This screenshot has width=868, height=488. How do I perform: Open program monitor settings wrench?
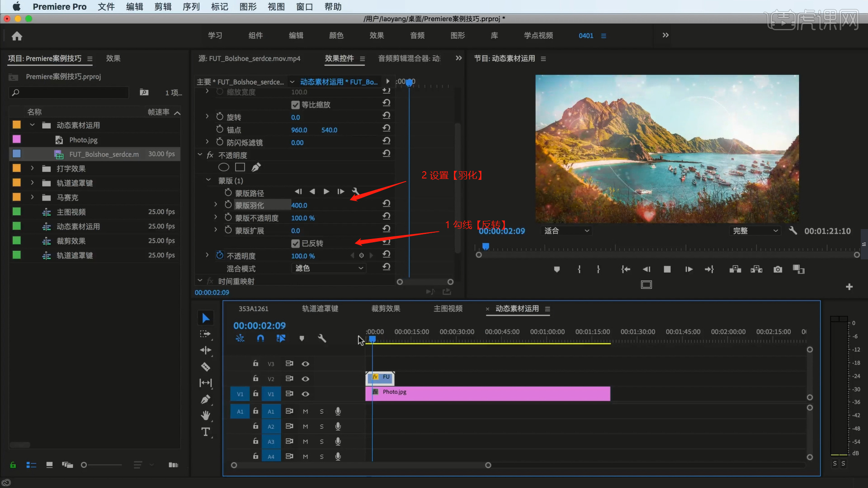[x=793, y=230]
